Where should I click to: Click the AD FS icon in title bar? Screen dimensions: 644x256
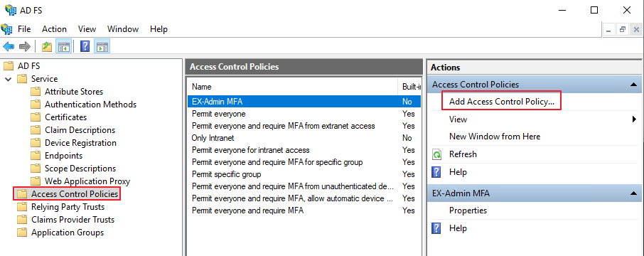[x=11, y=10]
